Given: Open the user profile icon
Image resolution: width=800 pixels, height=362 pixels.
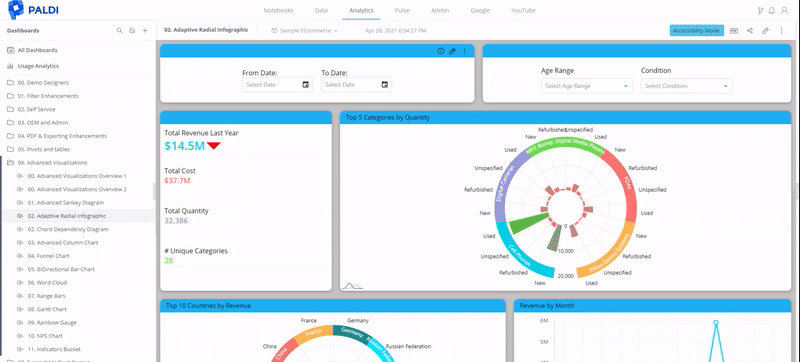Looking at the screenshot, I should (x=785, y=10).
